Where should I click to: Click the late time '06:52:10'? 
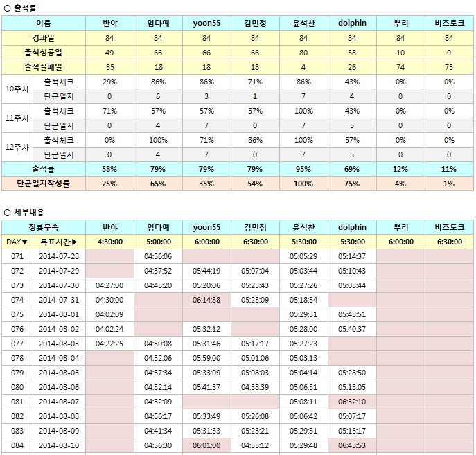click(x=352, y=402)
